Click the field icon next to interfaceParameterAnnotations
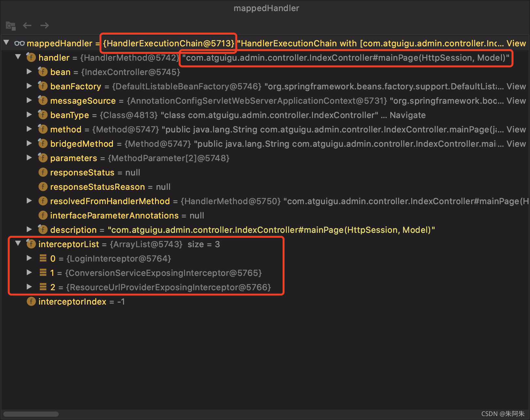530x420 pixels. [43, 216]
